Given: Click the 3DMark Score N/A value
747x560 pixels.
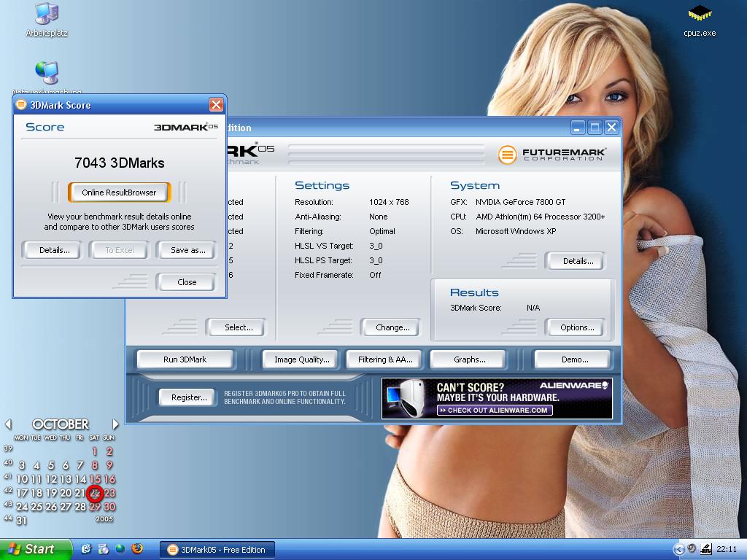Looking at the screenshot, I should point(533,308).
